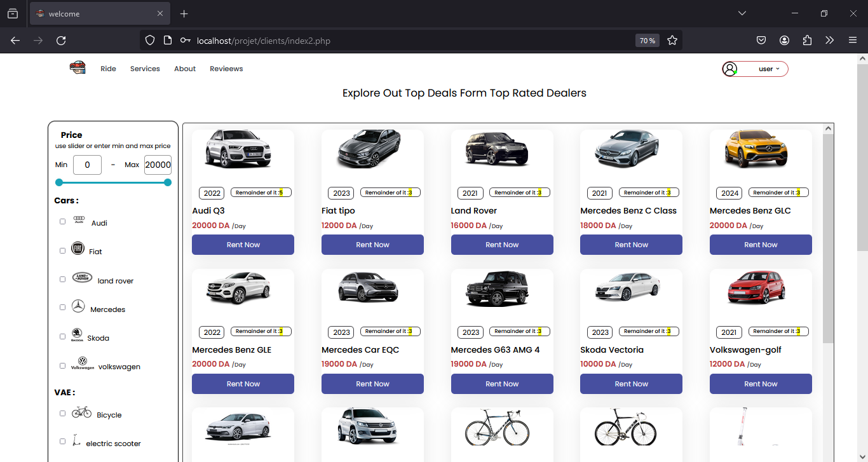Click the Audi Q3 car thumbnail
Image resolution: width=868 pixels, height=462 pixels.
coord(238,149)
